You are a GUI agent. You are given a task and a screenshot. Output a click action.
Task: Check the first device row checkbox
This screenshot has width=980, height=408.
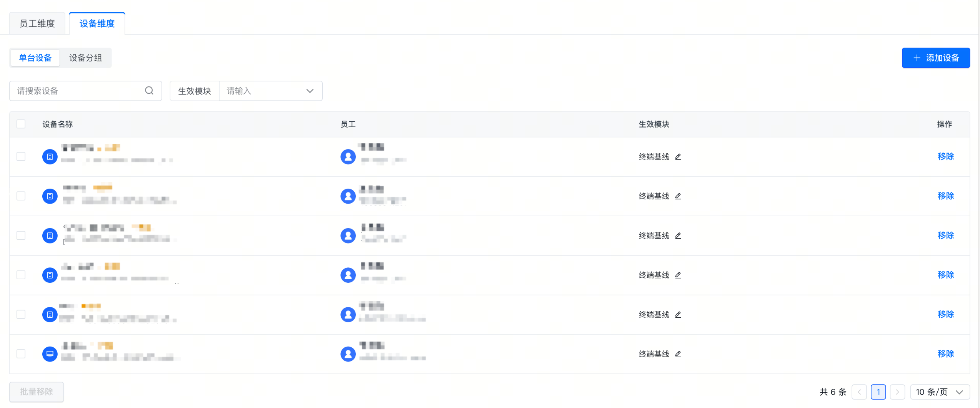pos(21,157)
